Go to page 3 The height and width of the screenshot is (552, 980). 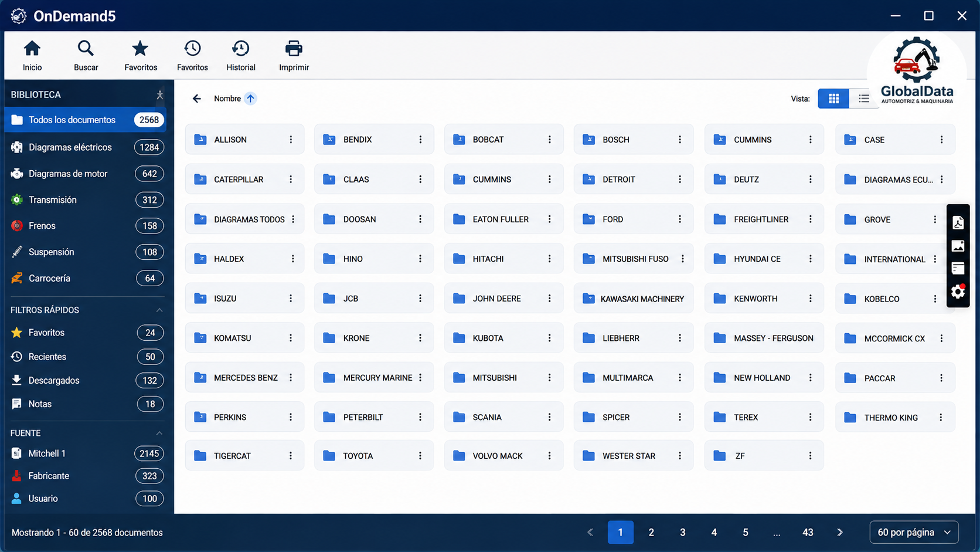(x=683, y=533)
